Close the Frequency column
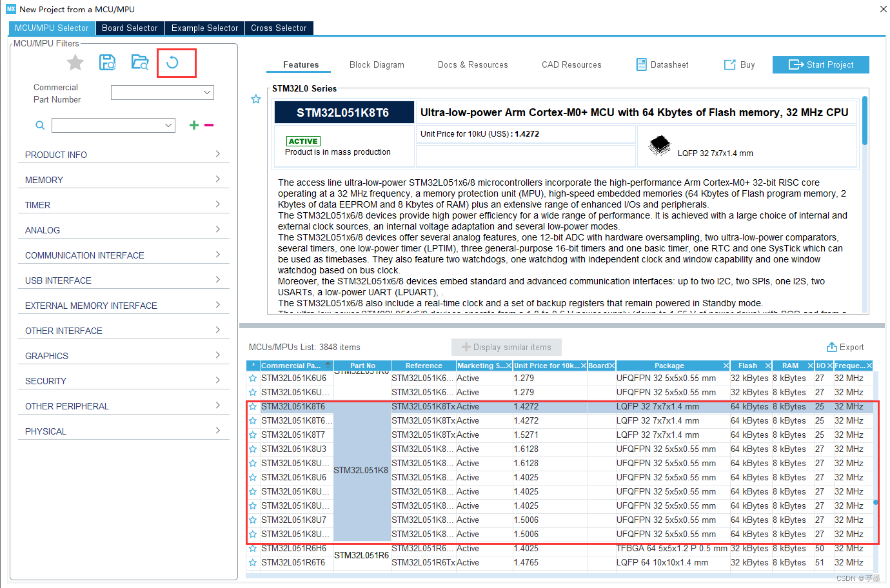 coord(869,366)
